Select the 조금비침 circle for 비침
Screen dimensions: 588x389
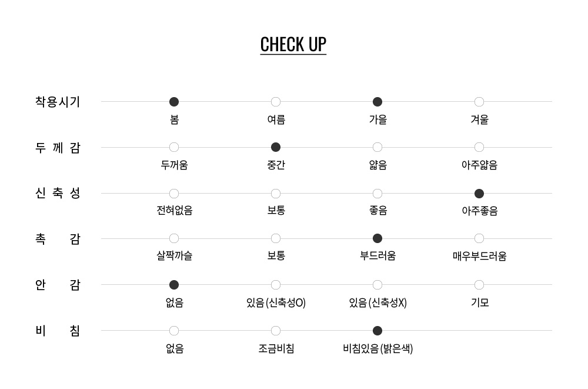276,331
